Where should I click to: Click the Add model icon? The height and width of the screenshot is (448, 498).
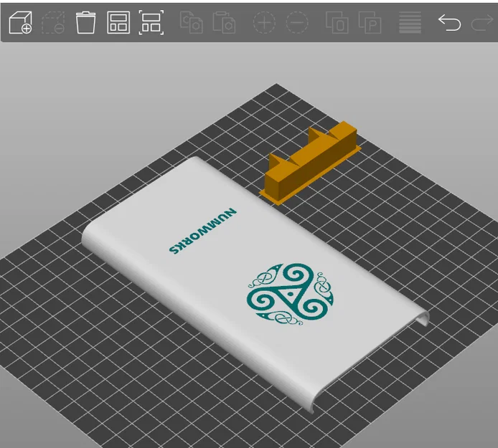pos(20,22)
